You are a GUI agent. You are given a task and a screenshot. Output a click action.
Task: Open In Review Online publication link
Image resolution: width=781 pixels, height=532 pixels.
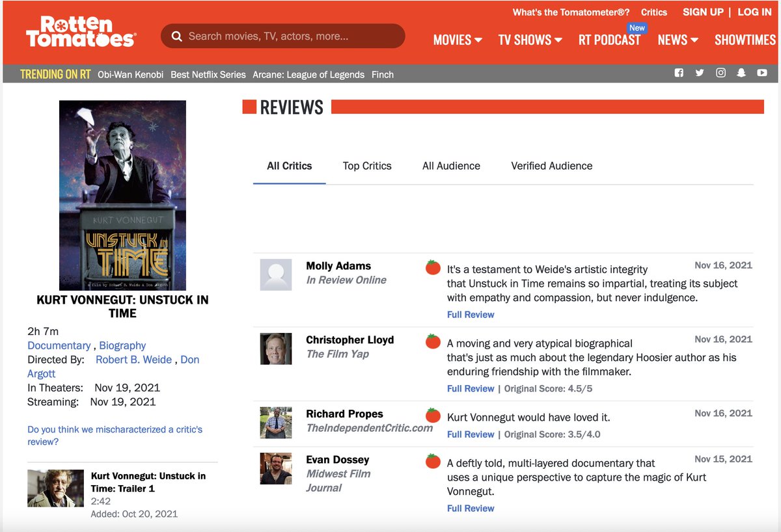tap(346, 280)
